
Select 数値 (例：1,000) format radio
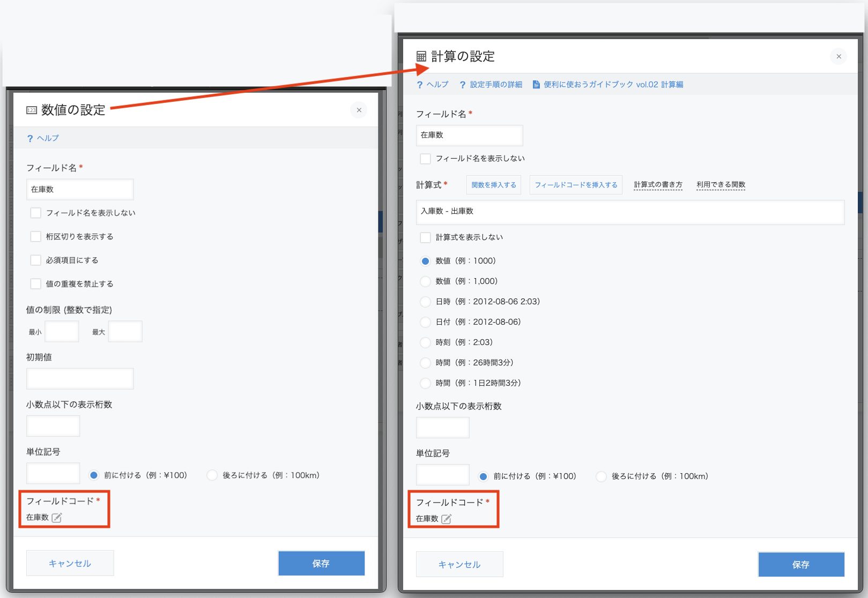point(426,281)
